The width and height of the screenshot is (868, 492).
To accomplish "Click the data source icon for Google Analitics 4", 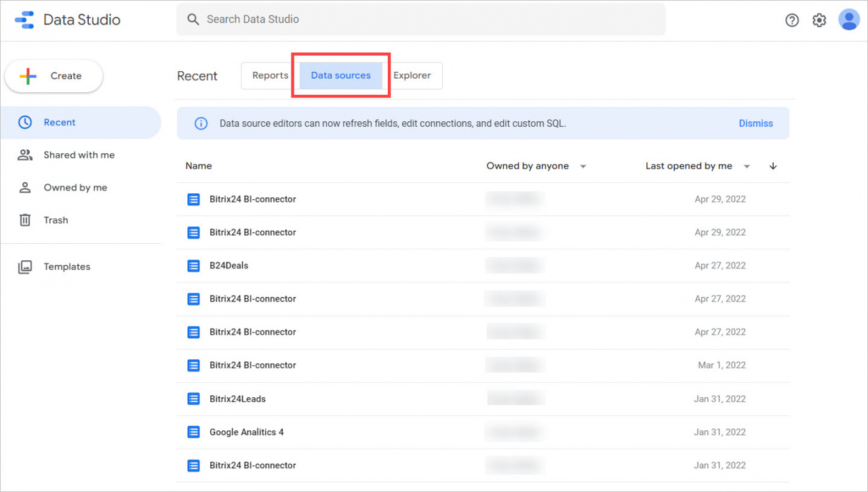I will coord(193,432).
